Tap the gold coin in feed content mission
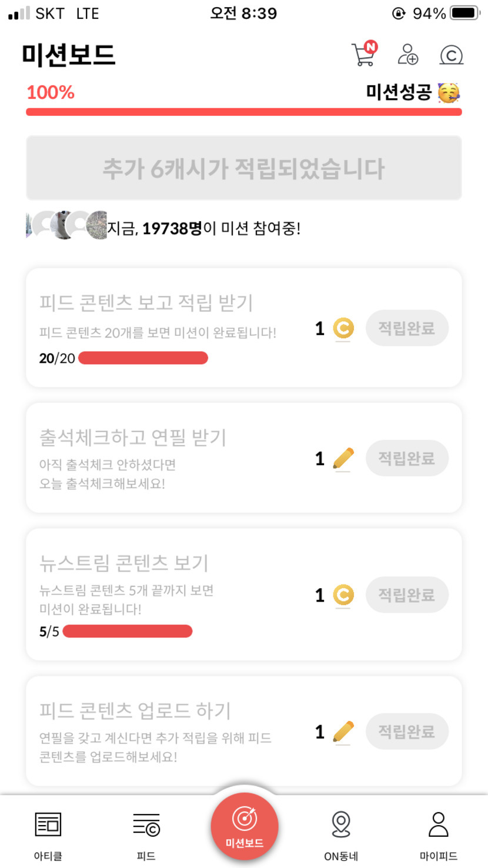Image resolution: width=488 pixels, height=868 pixels. pyautogui.click(x=343, y=328)
